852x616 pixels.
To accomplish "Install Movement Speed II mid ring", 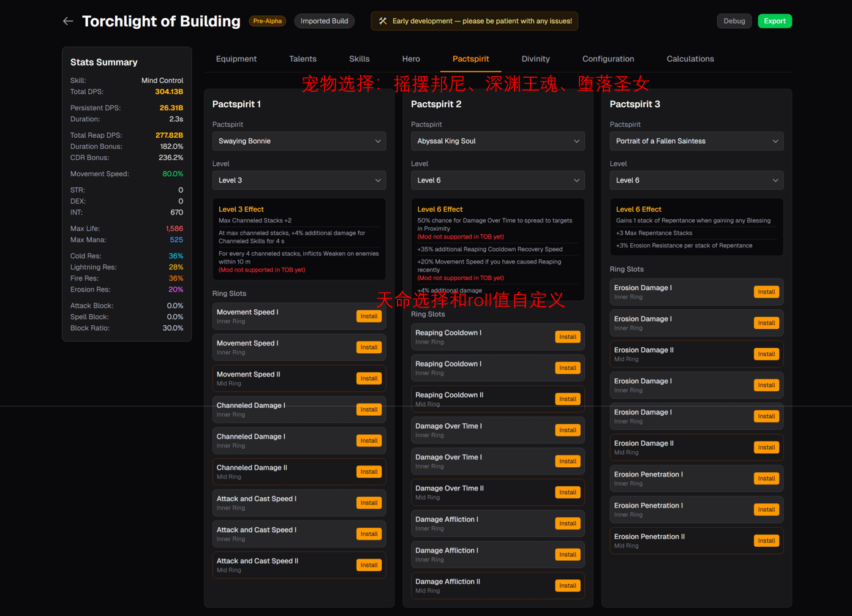I will (369, 378).
